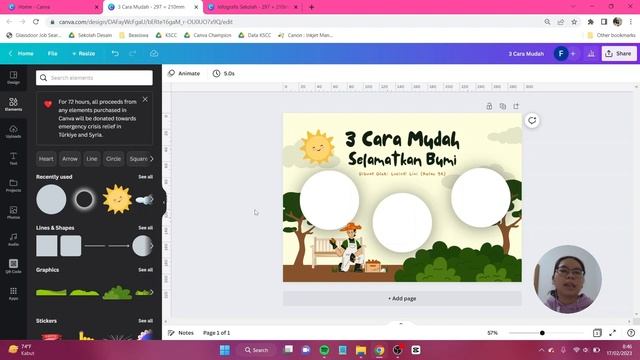See all Graphics
The width and height of the screenshot is (640, 360).
(145, 270)
